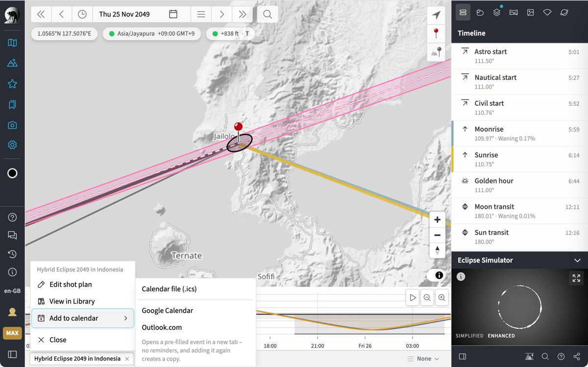Open the history clock icon in the sidebar
The height and width of the screenshot is (367, 588).
tap(12, 254)
